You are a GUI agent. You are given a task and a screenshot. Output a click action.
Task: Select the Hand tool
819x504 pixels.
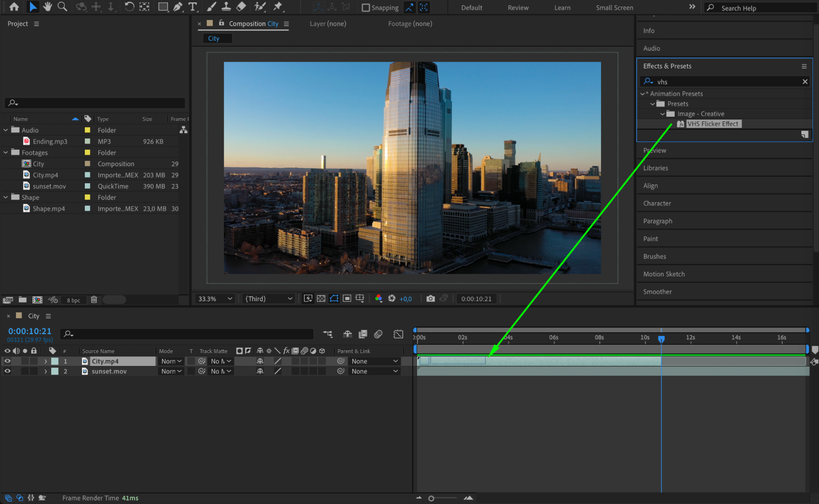pos(48,7)
